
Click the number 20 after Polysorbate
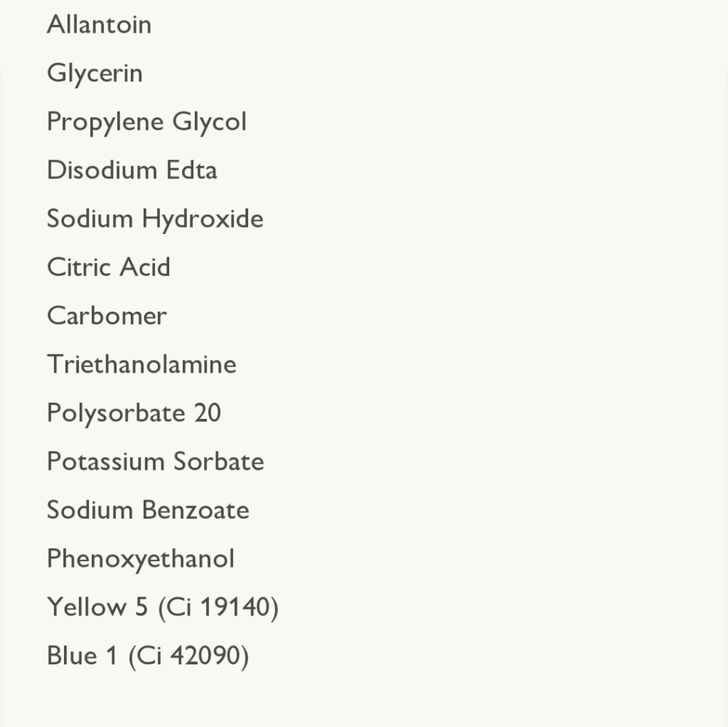[x=207, y=413]
